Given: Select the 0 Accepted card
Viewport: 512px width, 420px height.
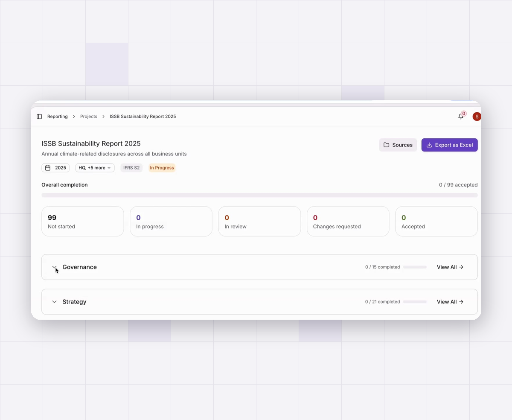Looking at the screenshot, I should (436, 221).
